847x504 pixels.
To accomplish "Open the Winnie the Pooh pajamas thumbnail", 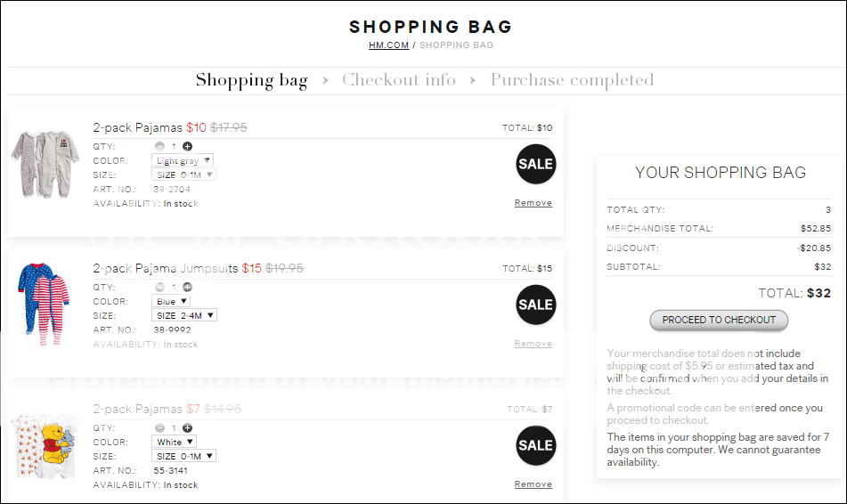I will coord(44,445).
